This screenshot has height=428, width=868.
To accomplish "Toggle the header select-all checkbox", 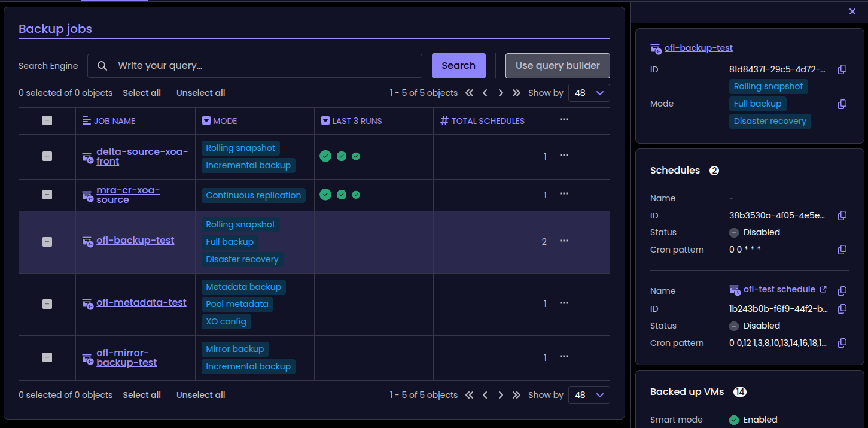I will point(47,120).
